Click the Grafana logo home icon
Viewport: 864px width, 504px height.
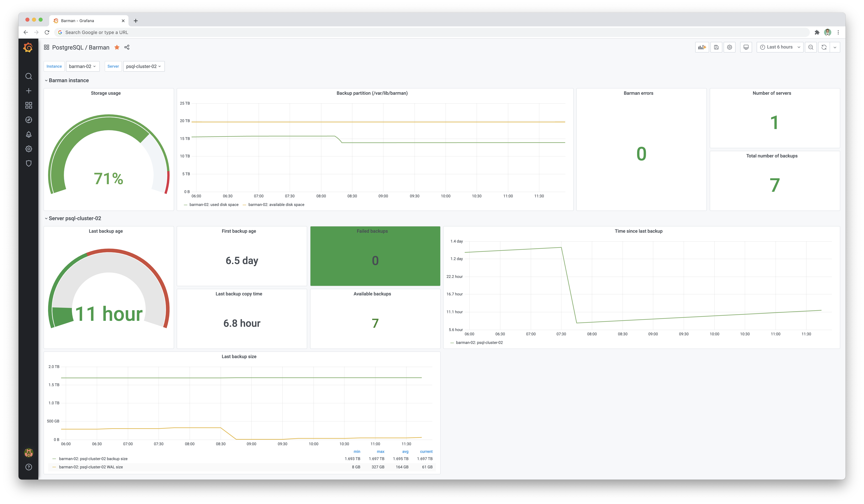coord(28,48)
